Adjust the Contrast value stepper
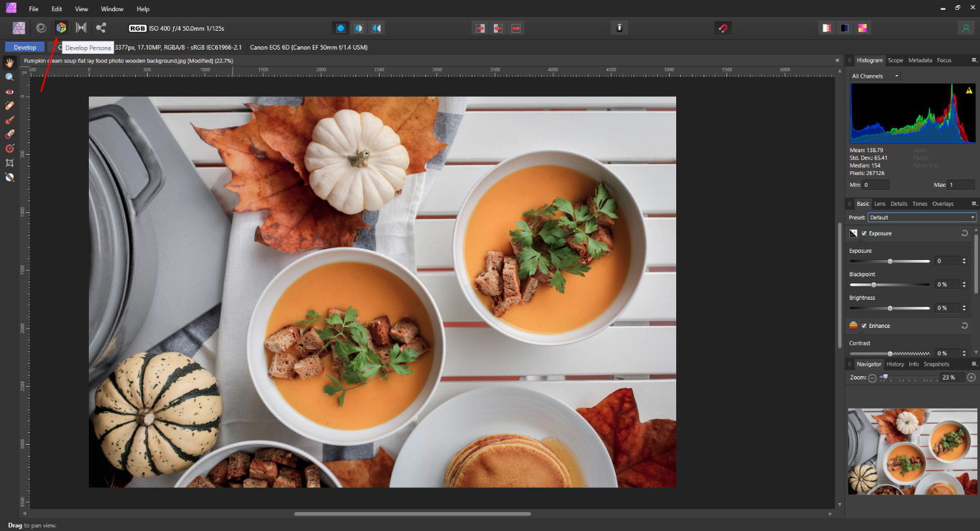The image size is (980, 531). tap(964, 353)
